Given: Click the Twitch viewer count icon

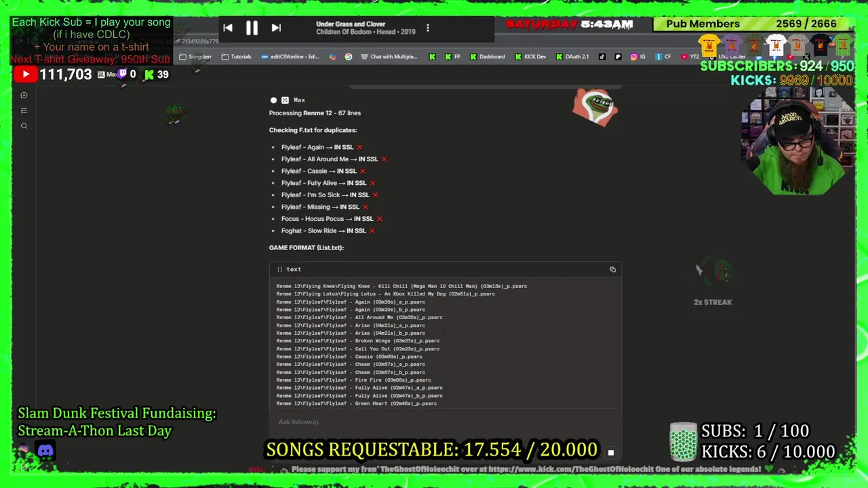Looking at the screenshot, I should 122,75.
